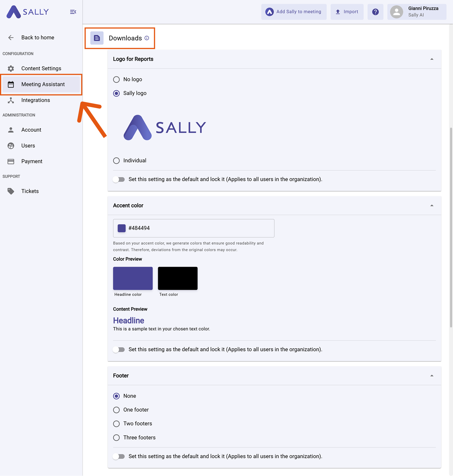The height and width of the screenshot is (476, 453).
Task: Click the Downloads page title
Action: tap(125, 38)
